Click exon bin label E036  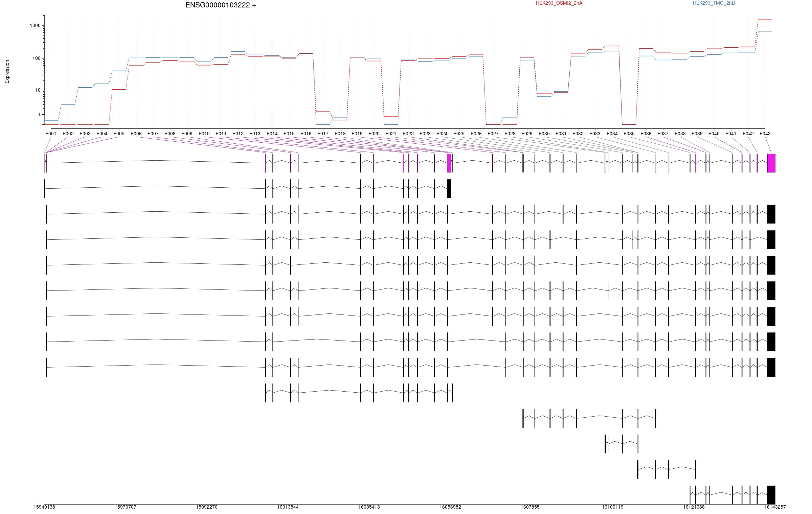[646, 134]
